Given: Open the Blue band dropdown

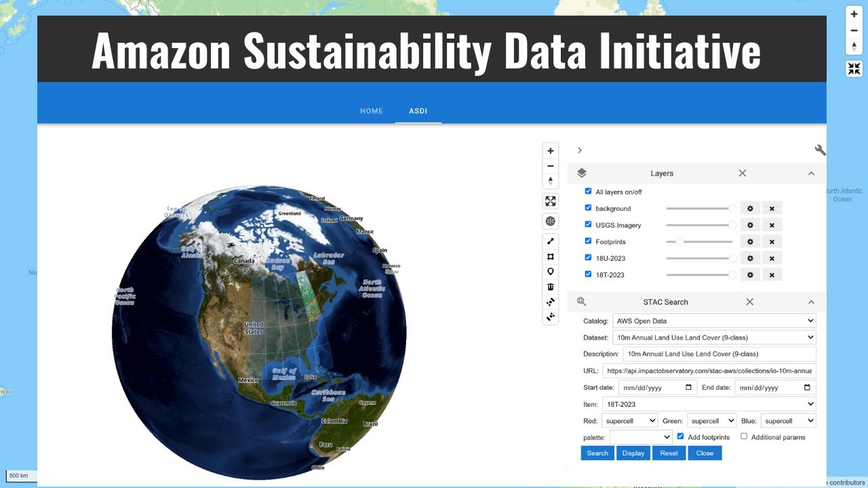Looking at the screenshot, I should coord(788,421).
